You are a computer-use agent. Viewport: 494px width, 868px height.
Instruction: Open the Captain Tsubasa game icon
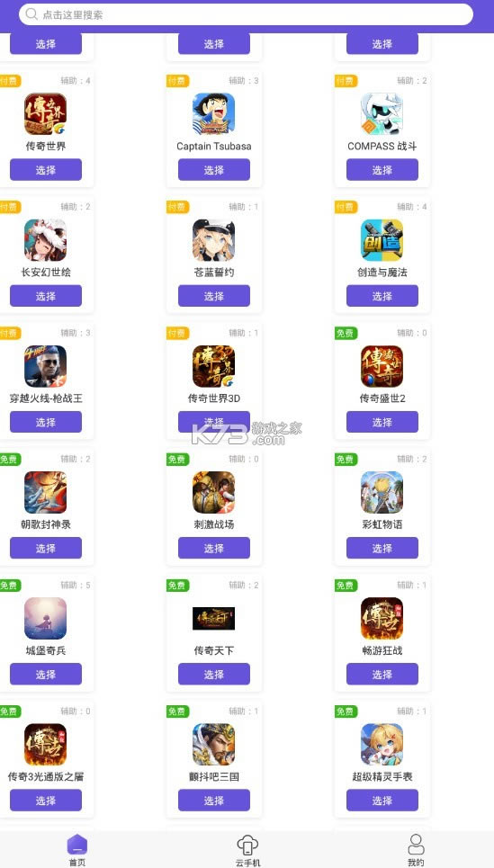[214, 114]
